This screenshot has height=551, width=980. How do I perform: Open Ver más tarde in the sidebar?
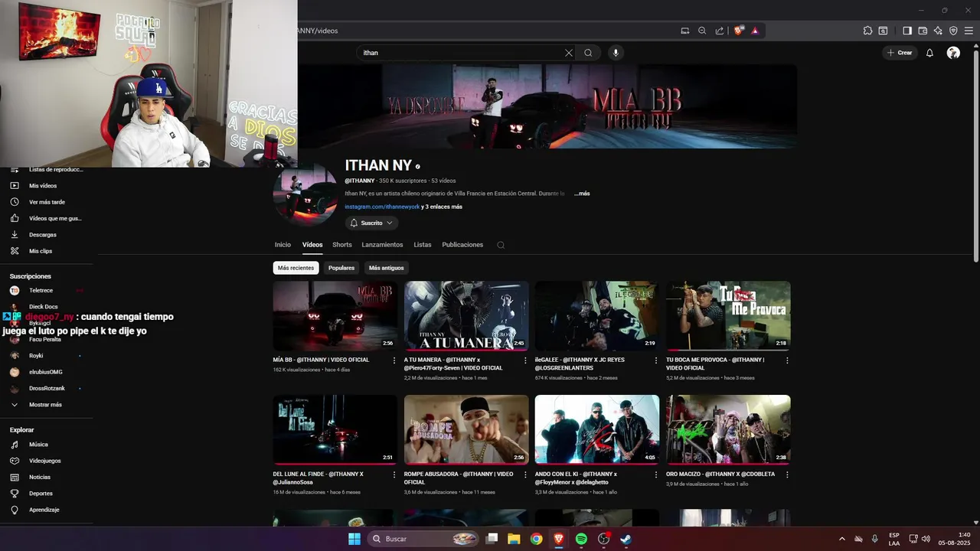[x=45, y=202]
